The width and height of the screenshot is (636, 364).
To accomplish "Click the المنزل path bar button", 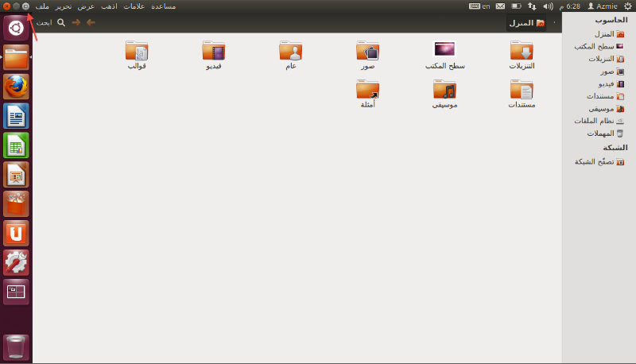I will point(526,23).
